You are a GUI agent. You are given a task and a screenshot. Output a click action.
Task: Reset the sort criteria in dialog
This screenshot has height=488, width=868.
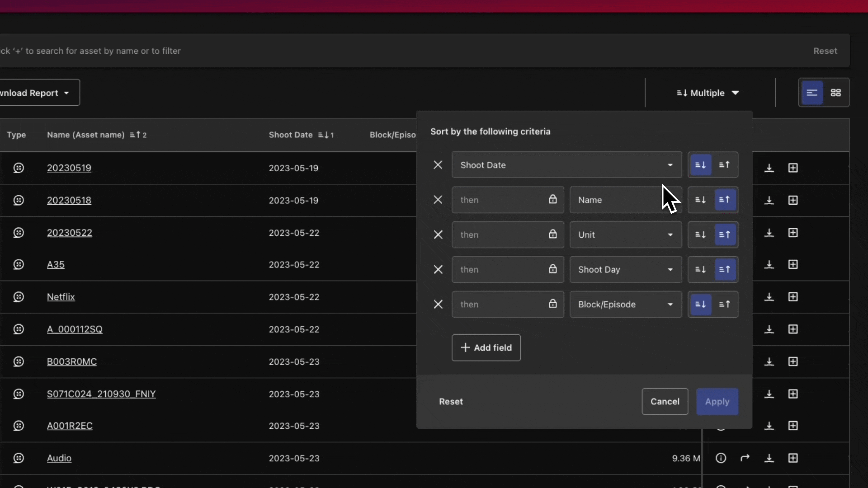point(451,401)
